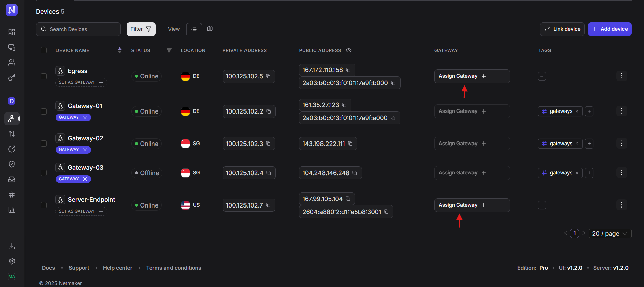Click the users icon in sidebar
644x287 pixels.
pos(12,62)
